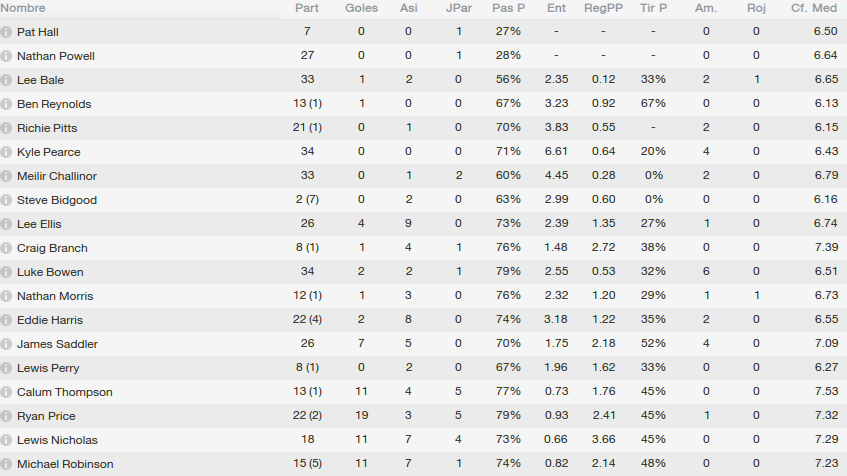Open info icon for Kyle Pearce
Screen dimensions: 847x476
pos(6,152)
